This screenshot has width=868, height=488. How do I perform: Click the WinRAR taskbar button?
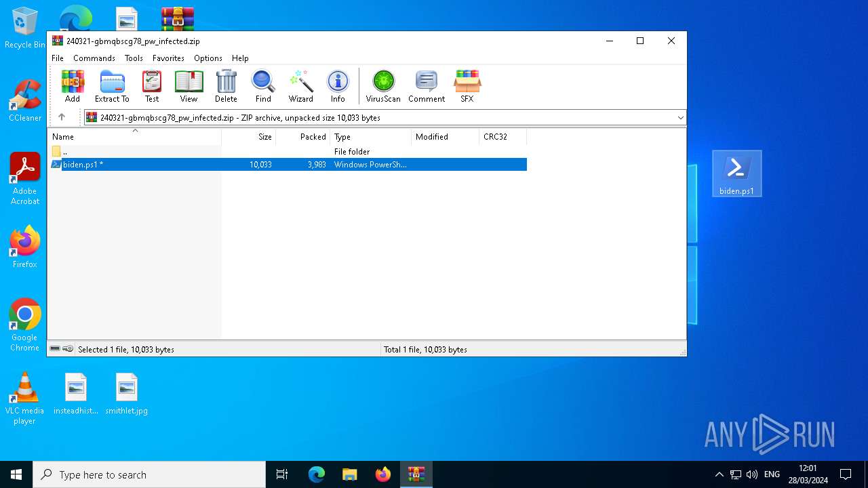(416, 474)
